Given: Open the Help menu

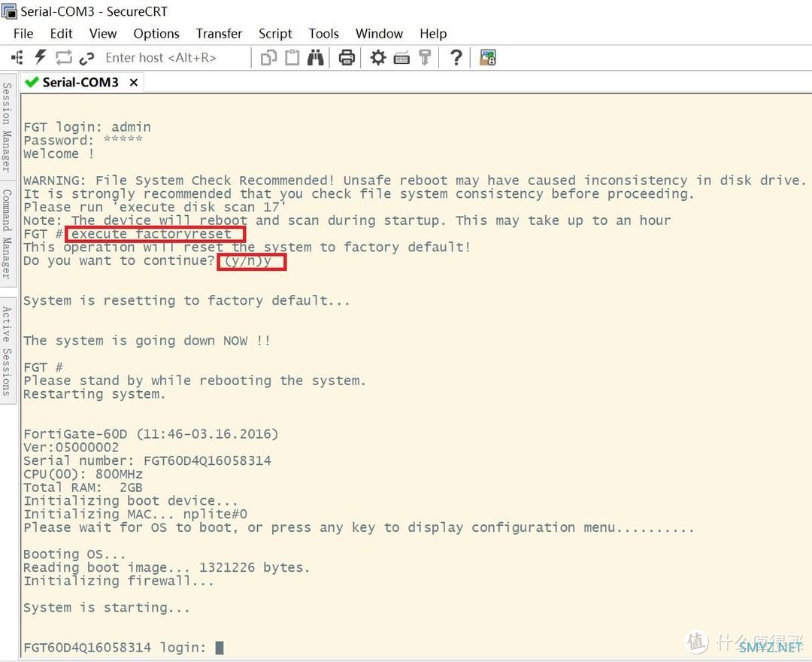Looking at the screenshot, I should tap(434, 34).
